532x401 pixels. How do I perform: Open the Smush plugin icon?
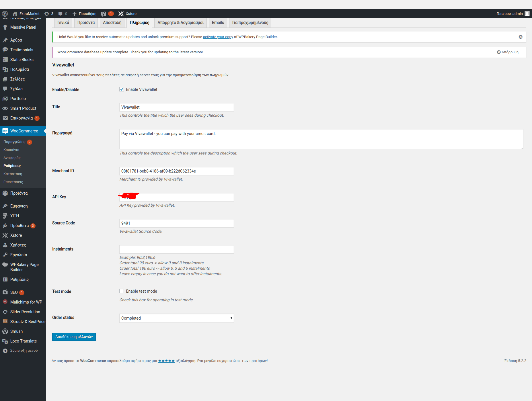(5, 331)
